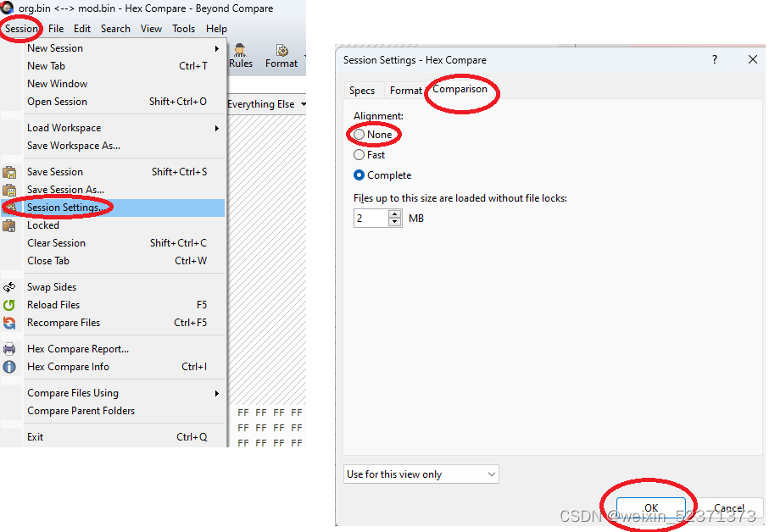The image size is (769, 532).
Task: Click the OK button
Action: (651, 508)
